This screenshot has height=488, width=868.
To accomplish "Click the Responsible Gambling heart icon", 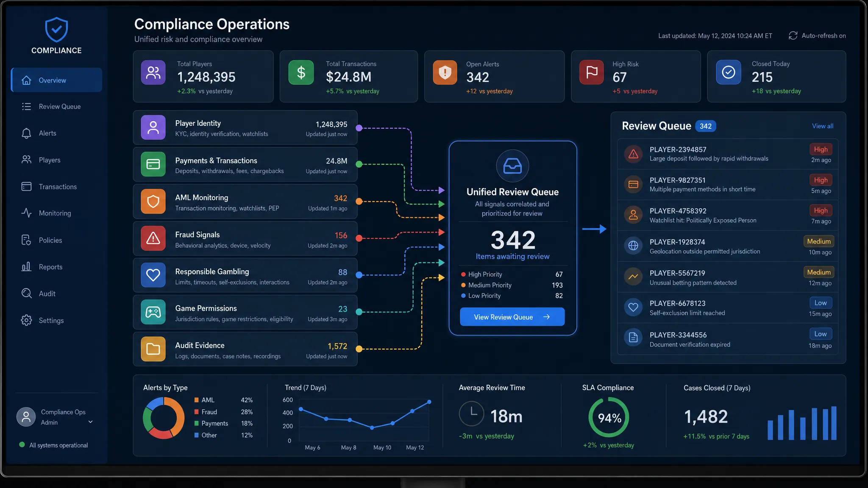I will pos(153,275).
